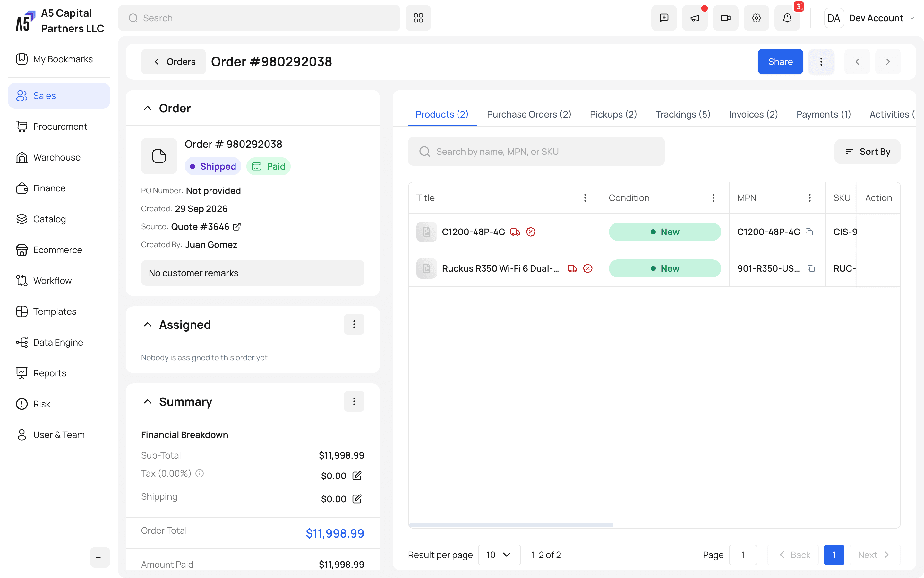Image resolution: width=924 pixels, height=578 pixels.
Task: Copy the 901-R350-US MPN value
Action: pyautogui.click(x=811, y=268)
